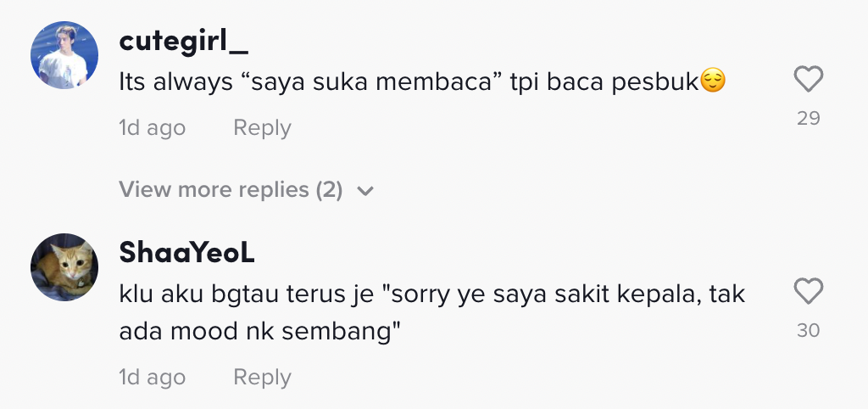Open cutegirl_ profile picture

click(x=64, y=55)
